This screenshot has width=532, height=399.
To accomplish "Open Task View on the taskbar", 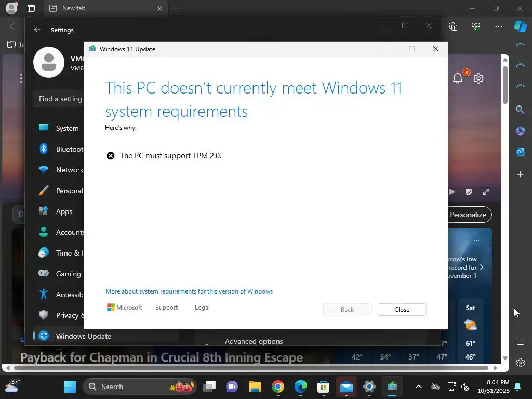I will coord(209,387).
